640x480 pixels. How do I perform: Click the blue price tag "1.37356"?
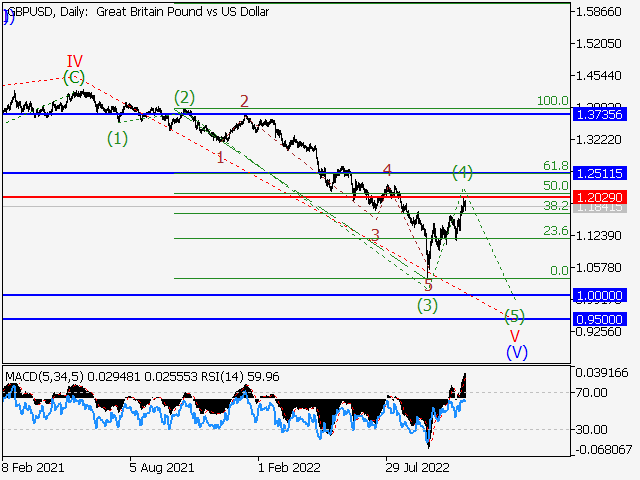click(x=600, y=114)
